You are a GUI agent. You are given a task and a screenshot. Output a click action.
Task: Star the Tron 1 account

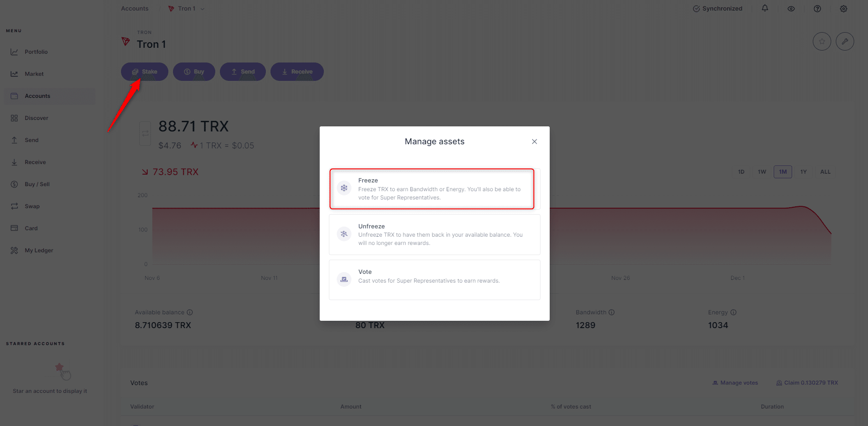coord(822,41)
